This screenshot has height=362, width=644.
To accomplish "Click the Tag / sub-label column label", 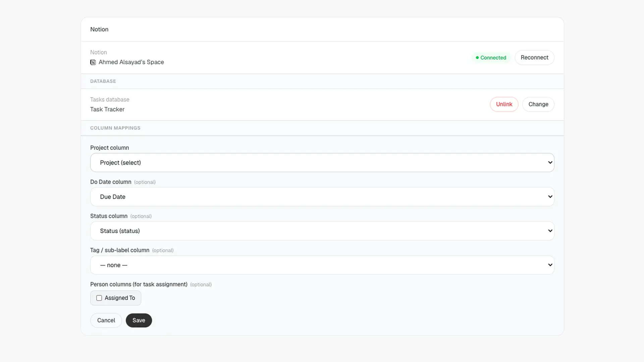I will (119, 250).
